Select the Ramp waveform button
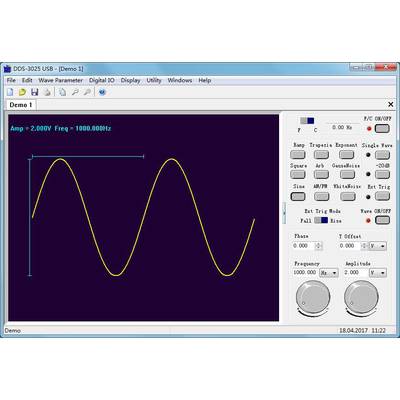This screenshot has height=400, width=400. pyautogui.click(x=298, y=155)
